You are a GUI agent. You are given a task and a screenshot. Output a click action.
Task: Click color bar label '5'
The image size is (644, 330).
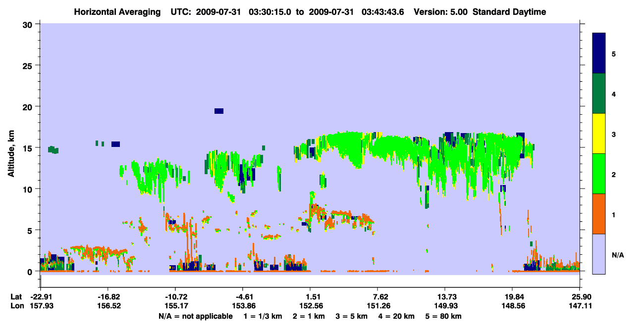click(613, 53)
